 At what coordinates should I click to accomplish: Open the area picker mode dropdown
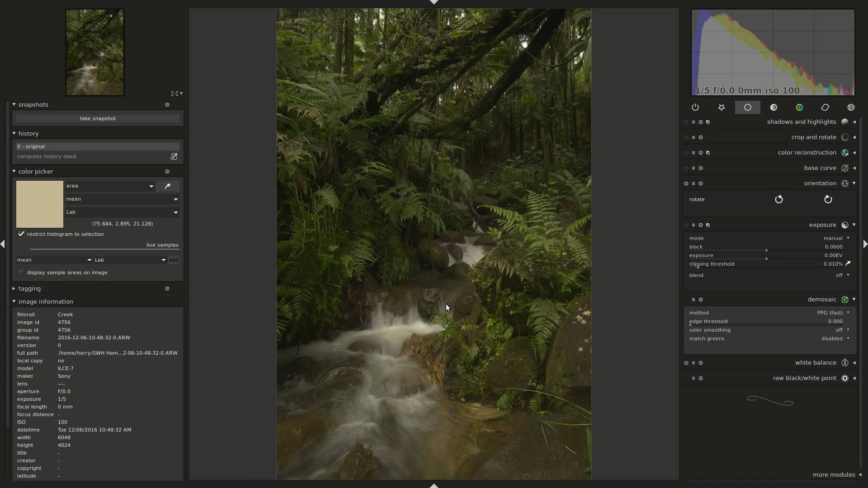tap(110, 186)
